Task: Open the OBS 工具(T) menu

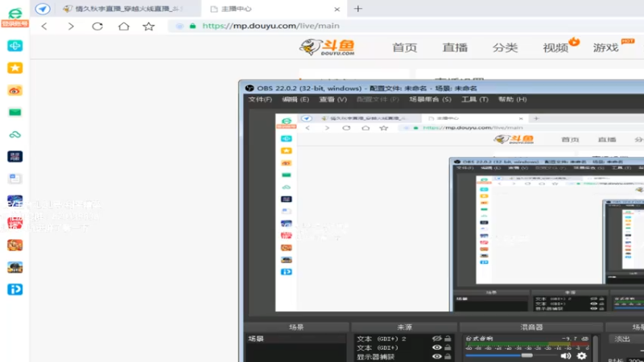Action: [x=475, y=99]
